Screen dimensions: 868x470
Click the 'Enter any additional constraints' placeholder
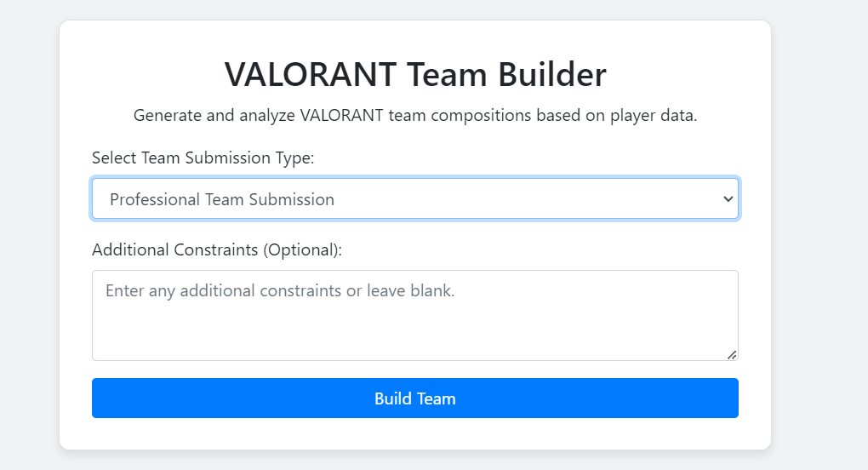(280, 291)
